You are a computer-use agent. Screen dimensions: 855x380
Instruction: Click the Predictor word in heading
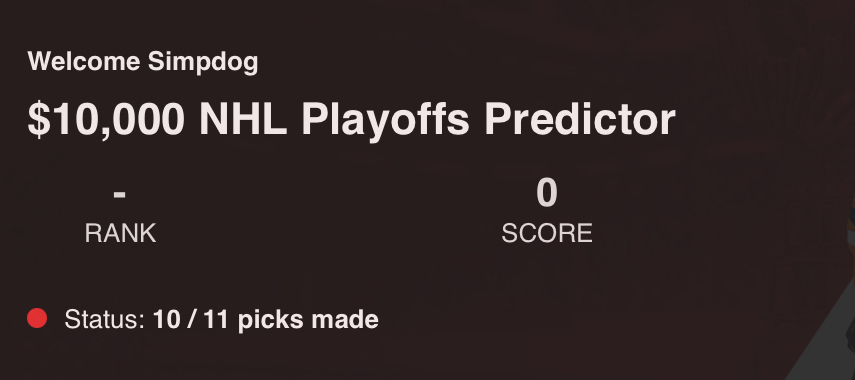pos(580,119)
